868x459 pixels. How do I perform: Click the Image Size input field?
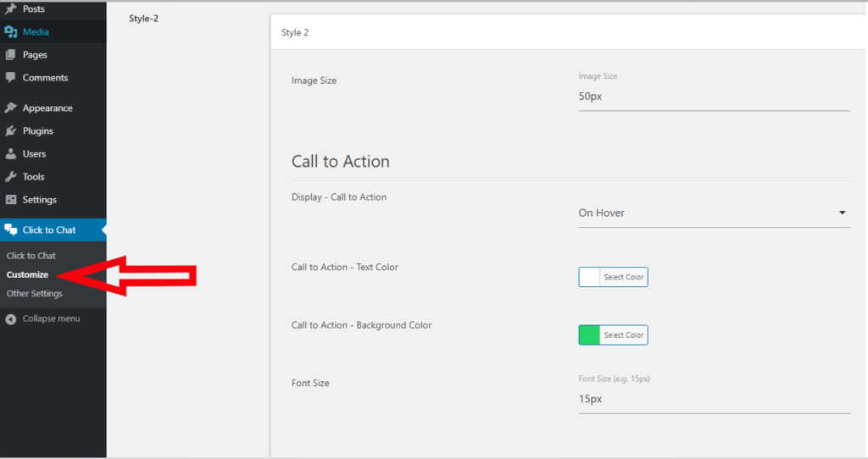pos(714,97)
